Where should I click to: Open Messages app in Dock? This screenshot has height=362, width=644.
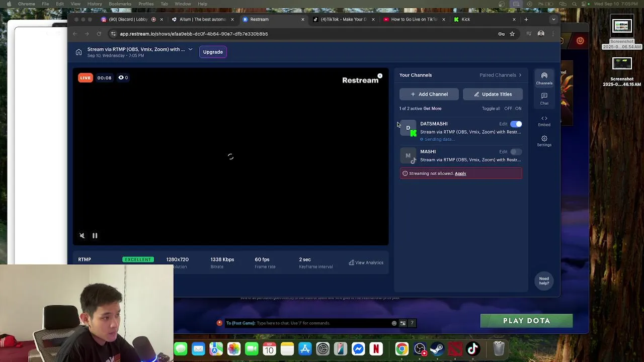[181, 349]
